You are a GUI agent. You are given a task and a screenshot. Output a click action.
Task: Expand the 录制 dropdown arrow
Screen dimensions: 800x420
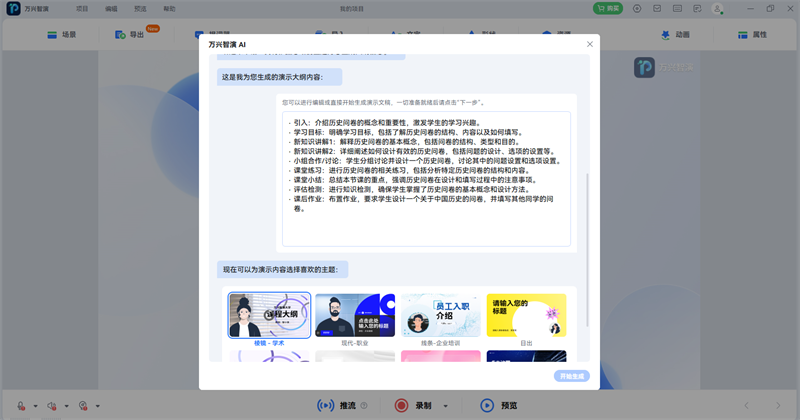(x=443, y=405)
